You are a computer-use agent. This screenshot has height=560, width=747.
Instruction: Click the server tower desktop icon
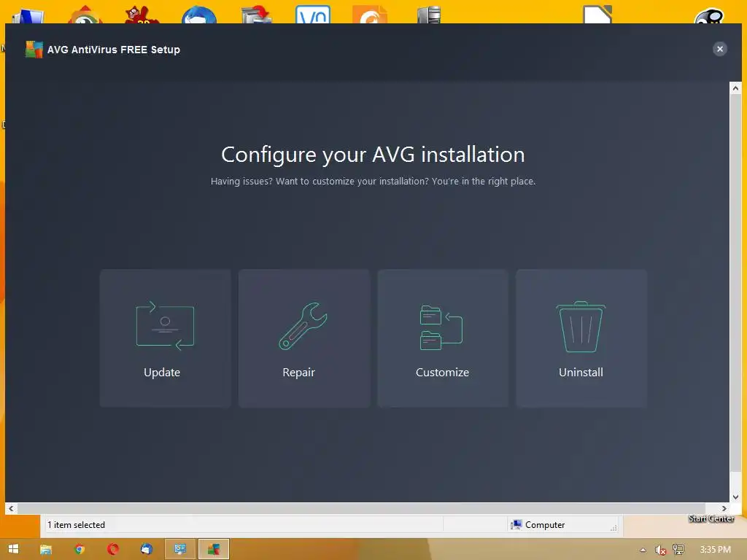point(429,15)
